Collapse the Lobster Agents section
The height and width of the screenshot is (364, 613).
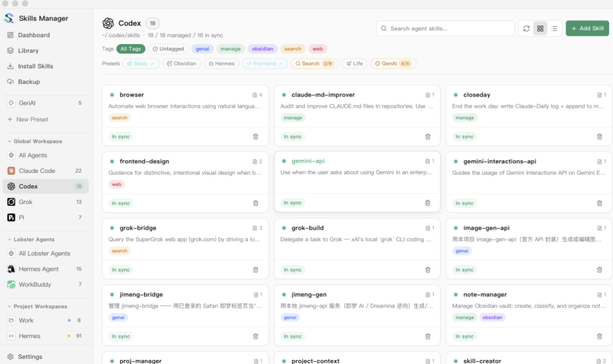pos(31,239)
